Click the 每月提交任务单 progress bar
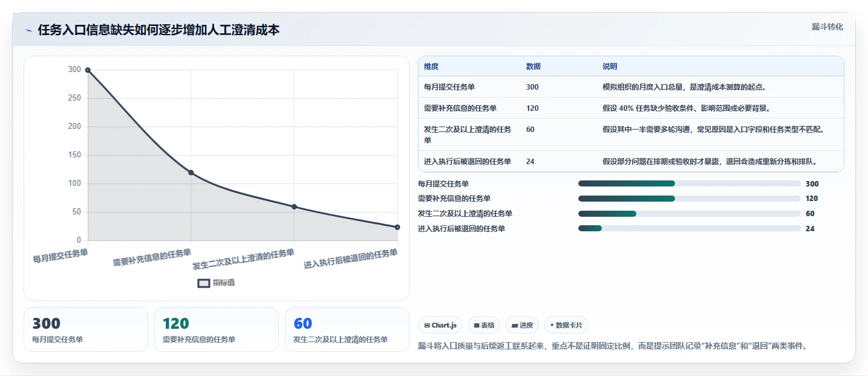 point(690,183)
